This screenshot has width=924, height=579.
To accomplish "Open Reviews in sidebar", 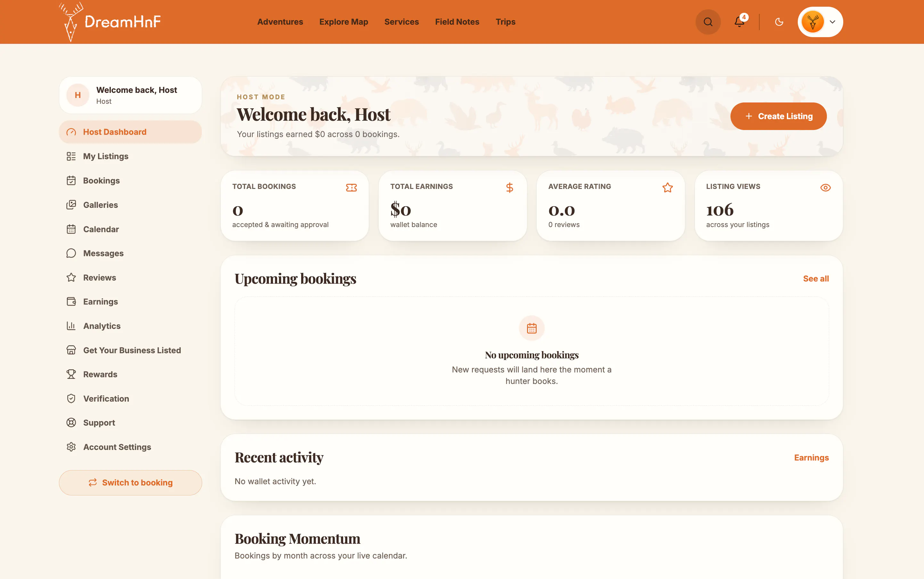I will click(130, 278).
